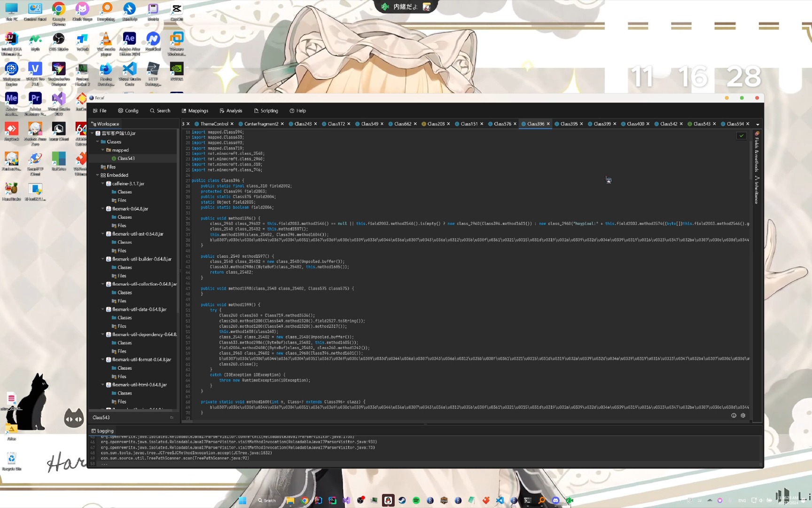The width and height of the screenshot is (812, 508).
Task: Open HandBrake desktop shortcut
Action: (11, 191)
